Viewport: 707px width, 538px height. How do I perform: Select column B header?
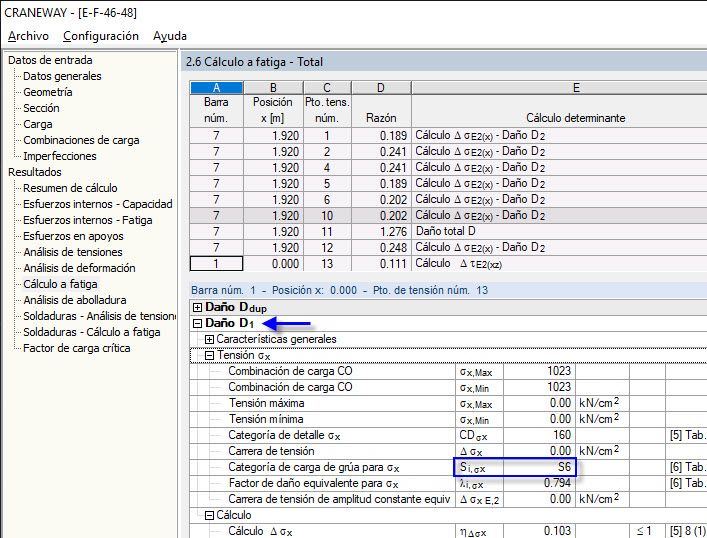pyautogui.click(x=273, y=87)
